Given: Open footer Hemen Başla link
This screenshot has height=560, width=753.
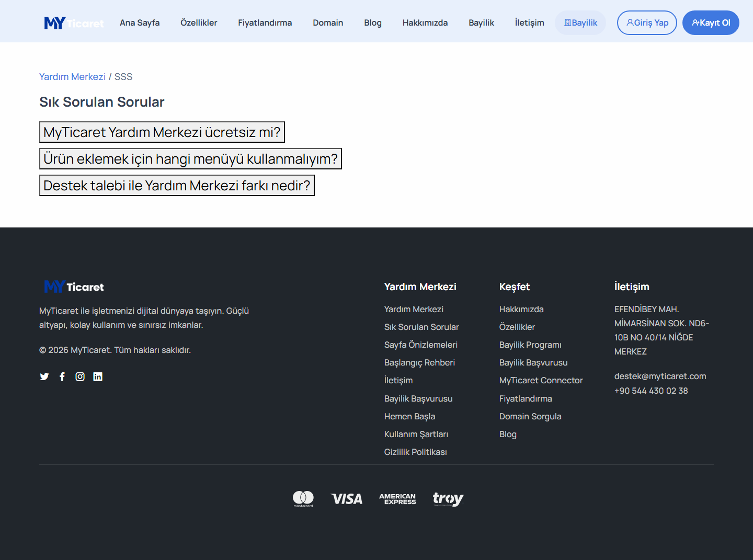Looking at the screenshot, I should [409, 417].
